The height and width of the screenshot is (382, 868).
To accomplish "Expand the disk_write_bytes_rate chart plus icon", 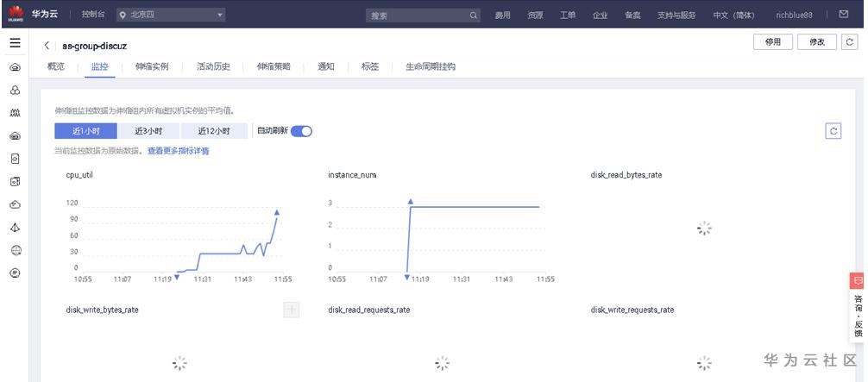I will (291, 310).
